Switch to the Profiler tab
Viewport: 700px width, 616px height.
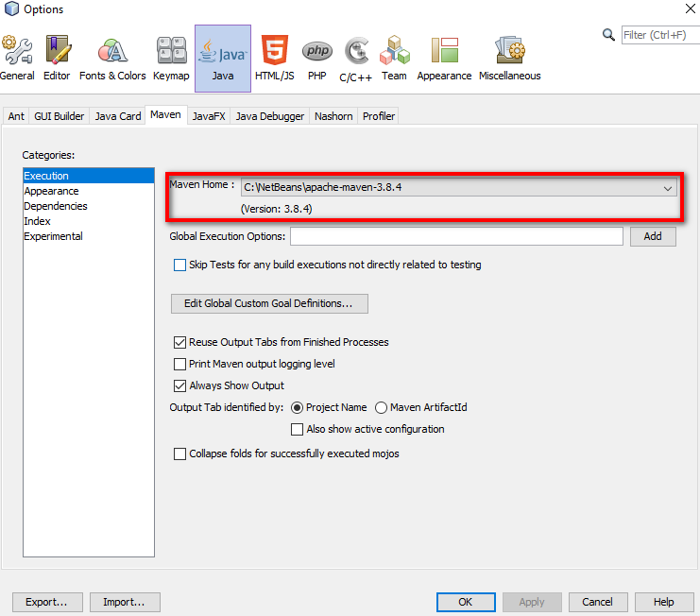(379, 116)
